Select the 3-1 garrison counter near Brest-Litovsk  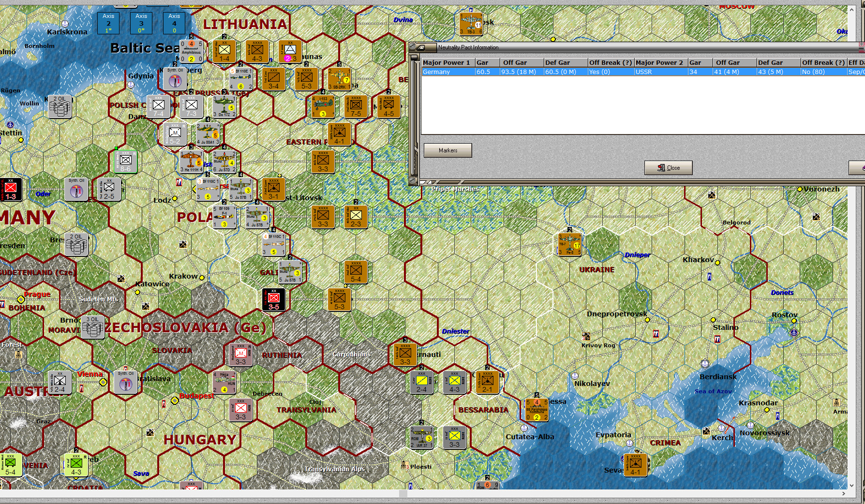[x=273, y=189]
